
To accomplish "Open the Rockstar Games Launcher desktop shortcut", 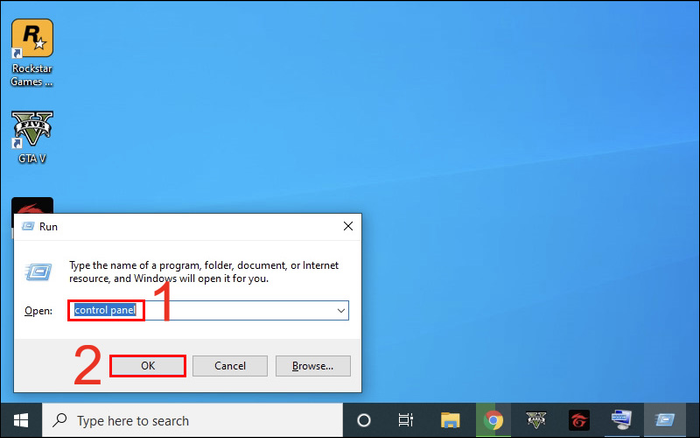I will [32, 53].
